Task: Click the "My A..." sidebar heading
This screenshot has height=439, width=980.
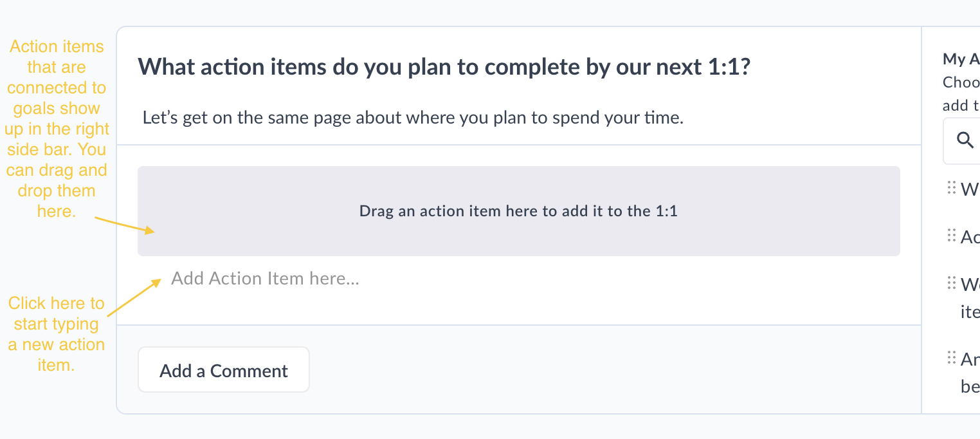Action: pyautogui.click(x=961, y=59)
